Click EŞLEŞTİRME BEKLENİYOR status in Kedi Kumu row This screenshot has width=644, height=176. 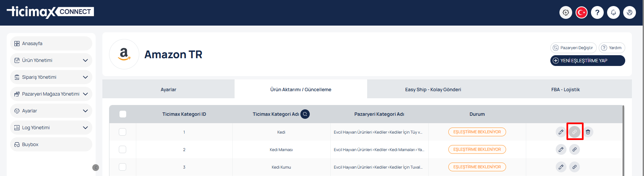(477, 167)
